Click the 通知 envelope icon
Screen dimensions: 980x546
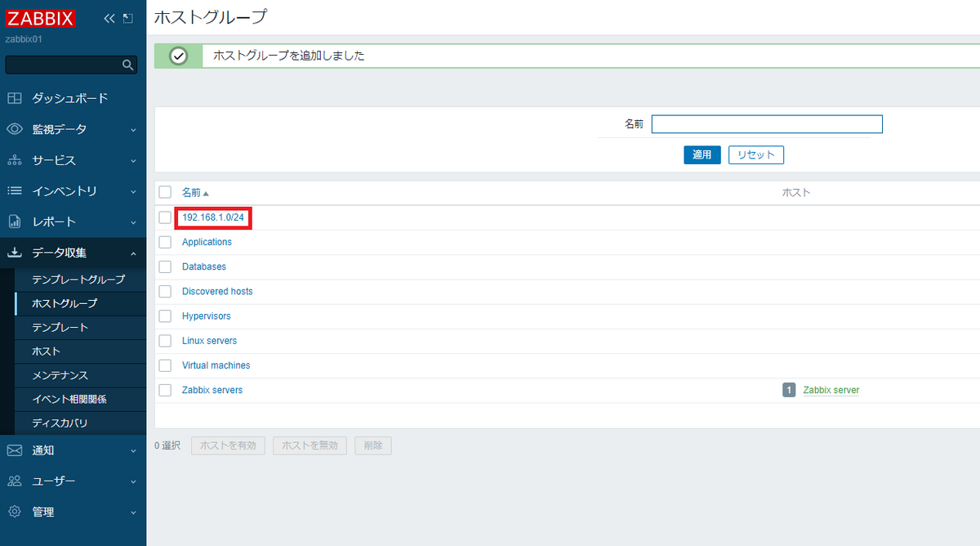pos(15,450)
